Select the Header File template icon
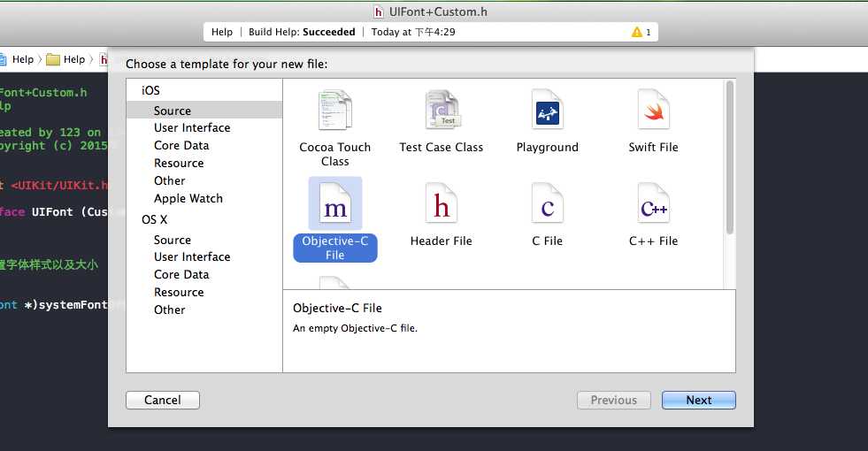The height and width of the screenshot is (451, 868). pyautogui.click(x=442, y=203)
